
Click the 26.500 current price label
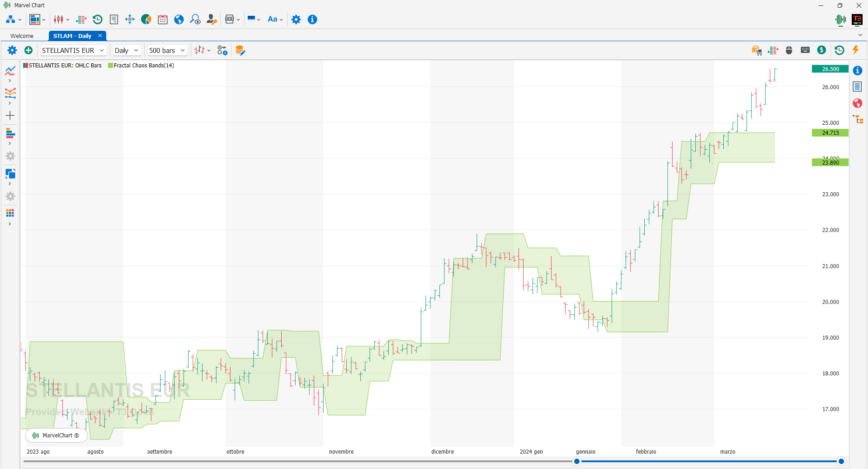click(x=830, y=69)
